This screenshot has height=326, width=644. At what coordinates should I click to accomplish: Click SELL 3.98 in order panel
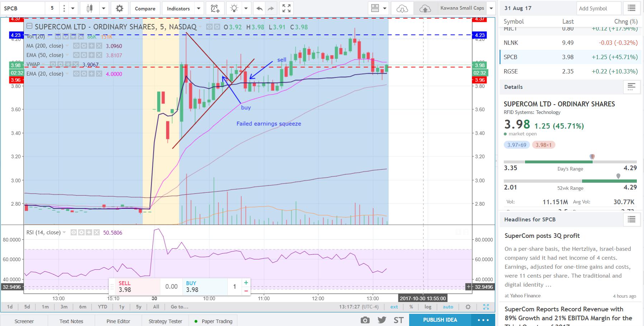138,287
